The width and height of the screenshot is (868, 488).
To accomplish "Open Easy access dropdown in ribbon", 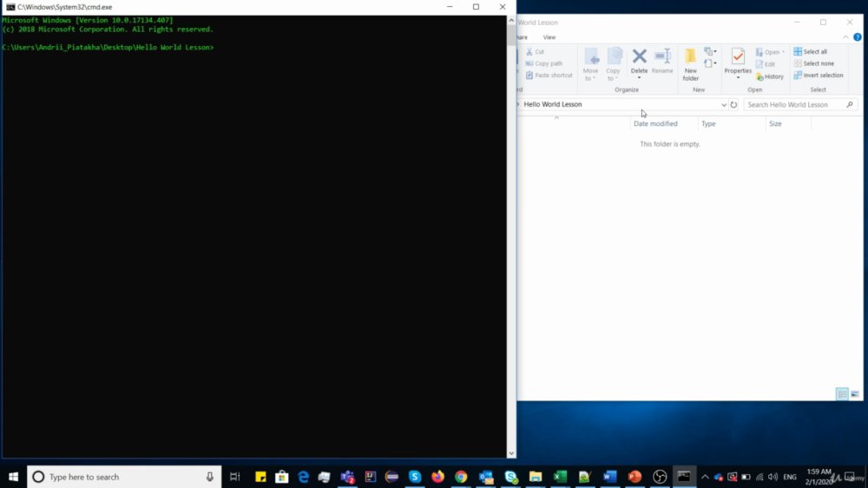I will (710, 63).
